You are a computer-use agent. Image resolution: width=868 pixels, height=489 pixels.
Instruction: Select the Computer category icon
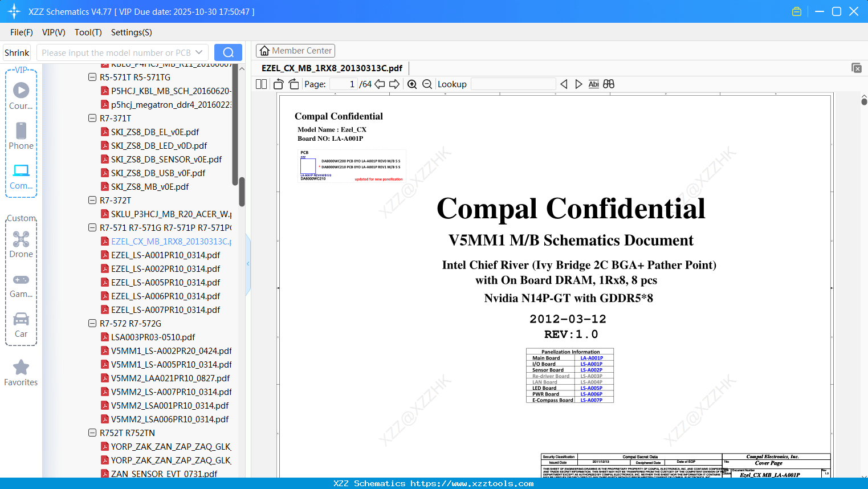[x=21, y=176]
